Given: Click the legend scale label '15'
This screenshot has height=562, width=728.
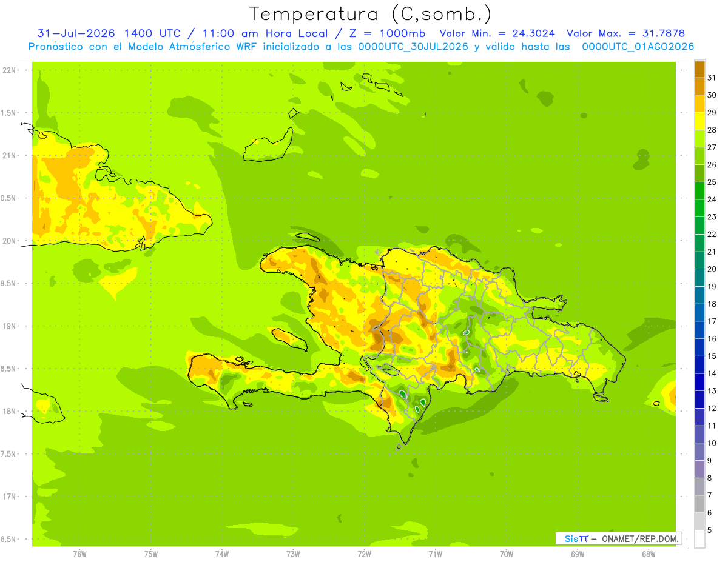Looking at the screenshot, I should click(712, 356).
